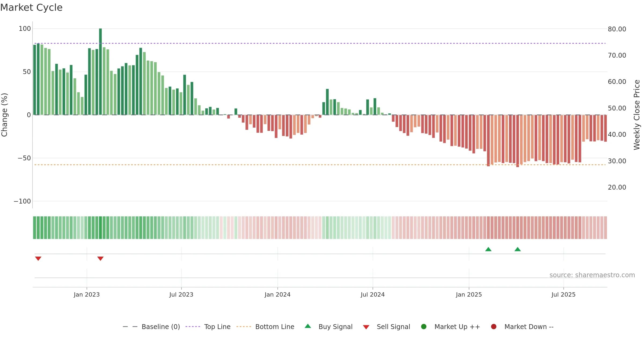The image size is (644, 362).
Task: Select the first red sell signal marker before Jan 2023
Action: (x=38, y=258)
